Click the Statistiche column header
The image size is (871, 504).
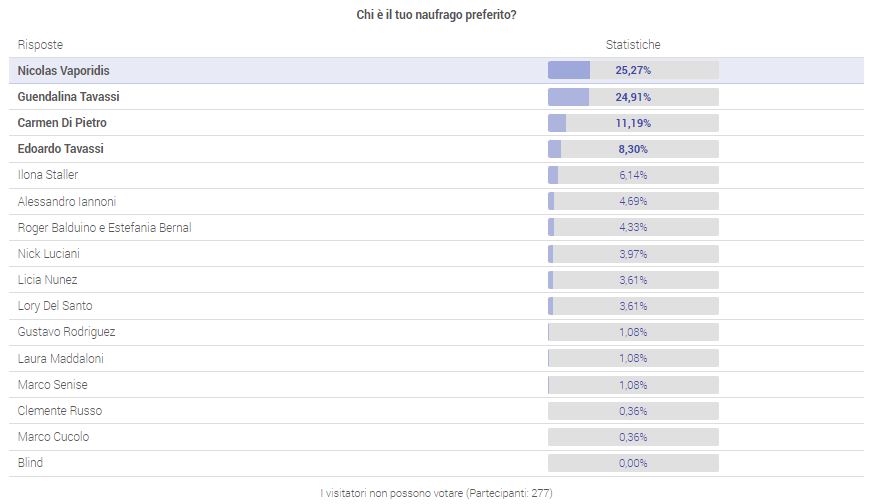click(633, 45)
